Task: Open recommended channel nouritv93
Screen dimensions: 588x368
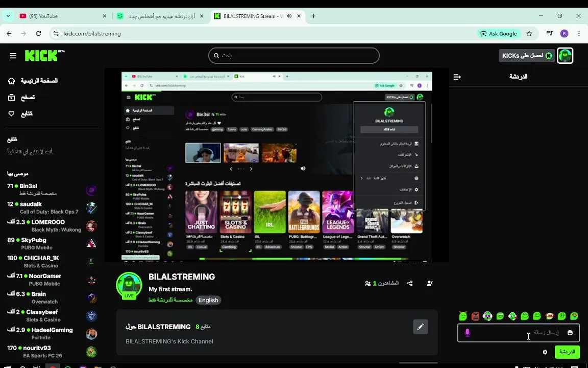Action: [52, 352]
